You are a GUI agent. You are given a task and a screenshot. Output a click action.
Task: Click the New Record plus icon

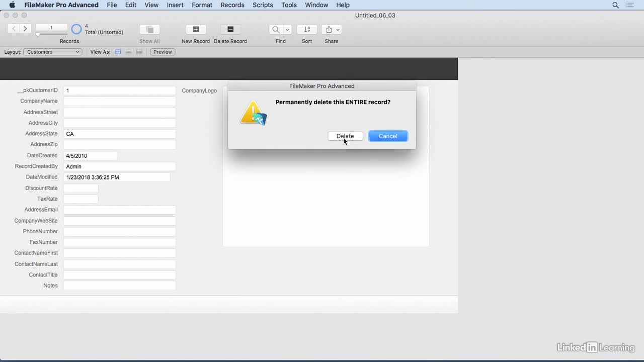point(196,30)
